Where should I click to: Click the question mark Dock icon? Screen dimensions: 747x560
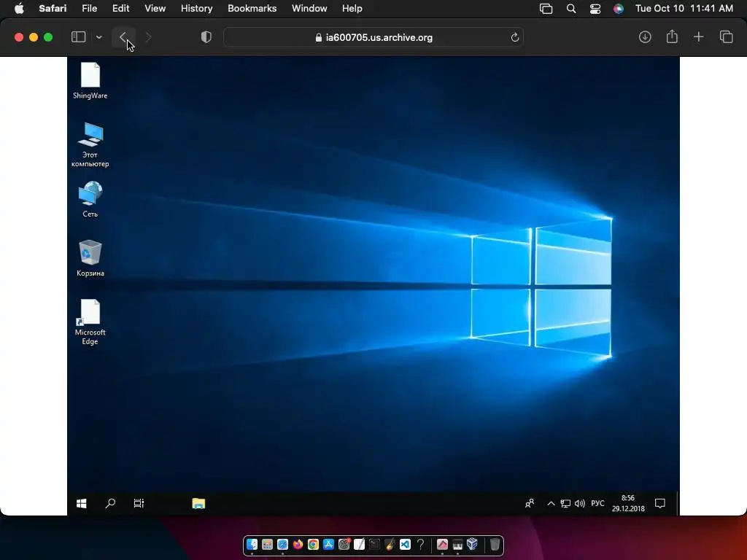tap(420, 544)
